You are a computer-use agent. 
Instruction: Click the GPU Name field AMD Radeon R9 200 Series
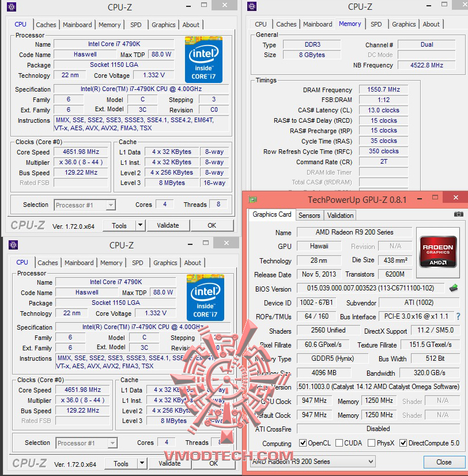(x=354, y=232)
